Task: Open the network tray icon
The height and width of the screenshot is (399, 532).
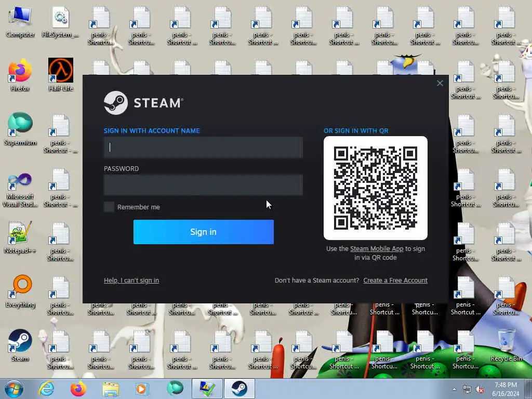Action: tap(467, 390)
